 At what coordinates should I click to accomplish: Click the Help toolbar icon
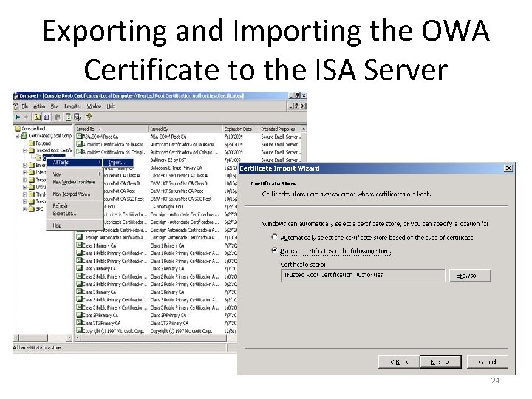click(x=89, y=117)
